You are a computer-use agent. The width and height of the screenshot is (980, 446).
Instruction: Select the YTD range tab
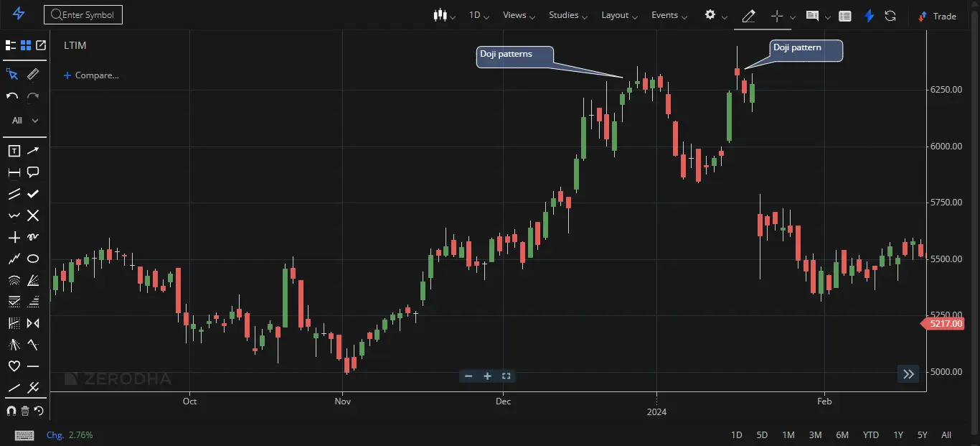(871, 435)
